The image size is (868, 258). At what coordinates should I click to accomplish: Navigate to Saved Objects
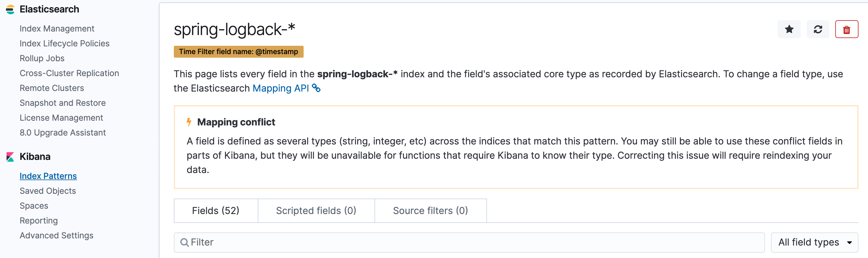(x=48, y=191)
